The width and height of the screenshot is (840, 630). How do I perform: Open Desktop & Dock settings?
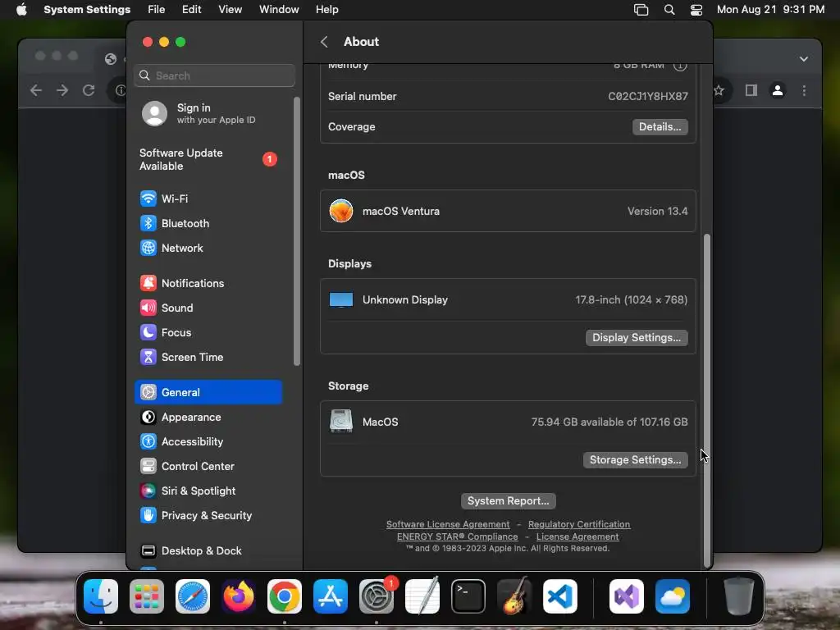coord(208,550)
